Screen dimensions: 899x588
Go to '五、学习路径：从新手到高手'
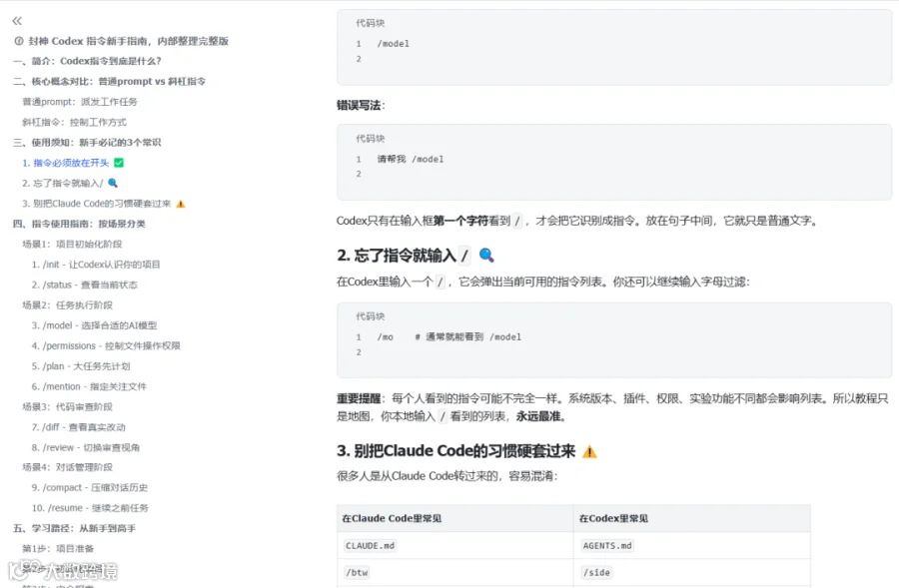coord(75,528)
